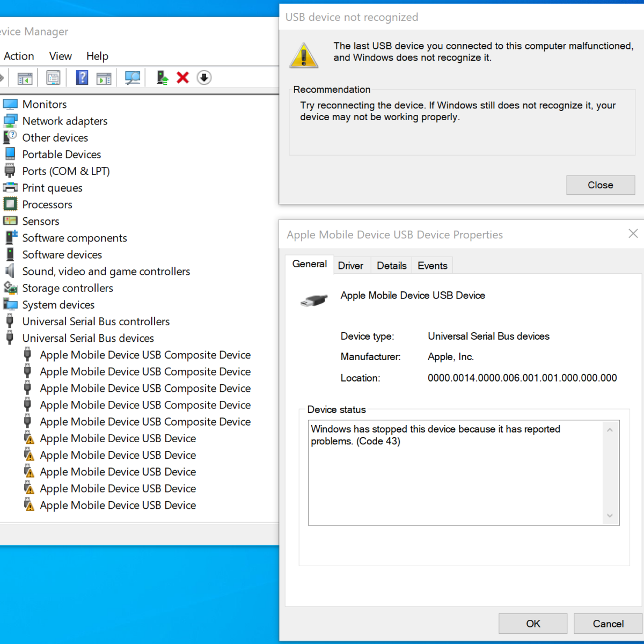Viewport: 644px width, 644px height.
Task: Click the Scan for hardware changes icon
Action: click(x=132, y=78)
